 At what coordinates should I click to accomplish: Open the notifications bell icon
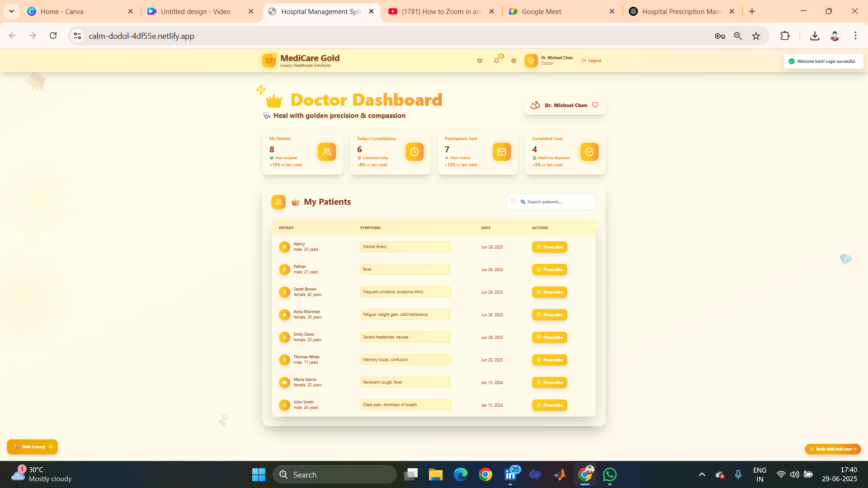pos(496,61)
